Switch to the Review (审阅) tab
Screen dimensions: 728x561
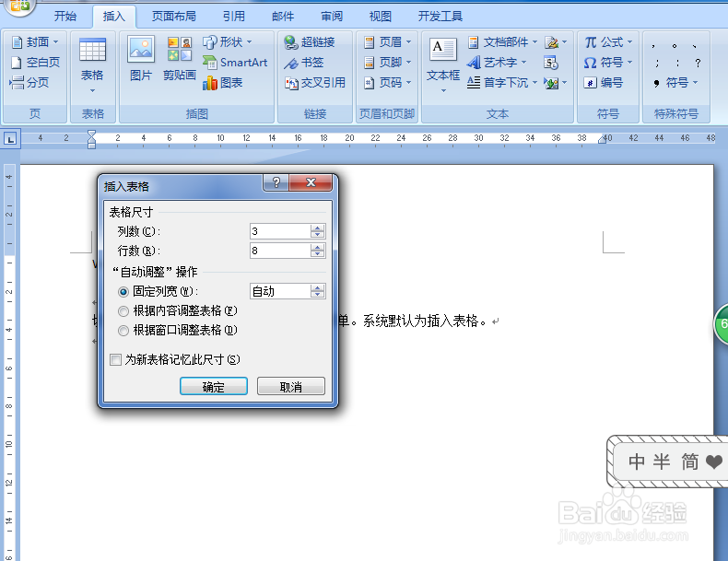pos(332,17)
